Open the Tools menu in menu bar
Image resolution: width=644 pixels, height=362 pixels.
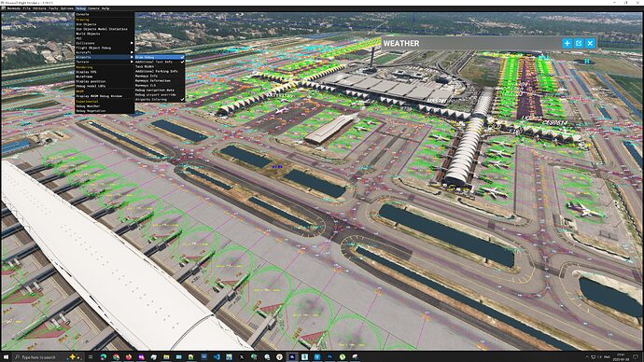coord(53,8)
